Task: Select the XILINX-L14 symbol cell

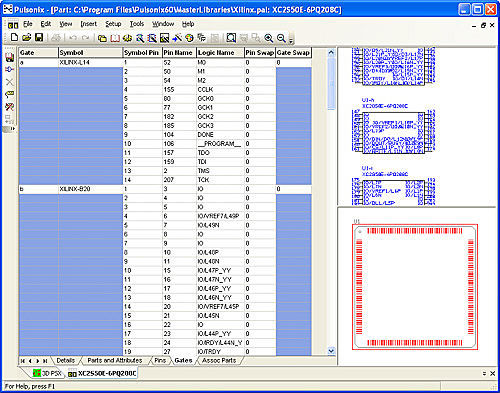Action: pos(90,62)
